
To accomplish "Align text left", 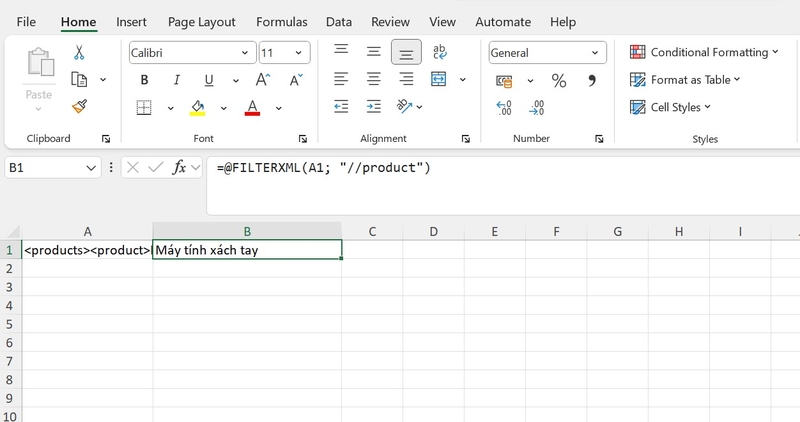I will [x=341, y=79].
